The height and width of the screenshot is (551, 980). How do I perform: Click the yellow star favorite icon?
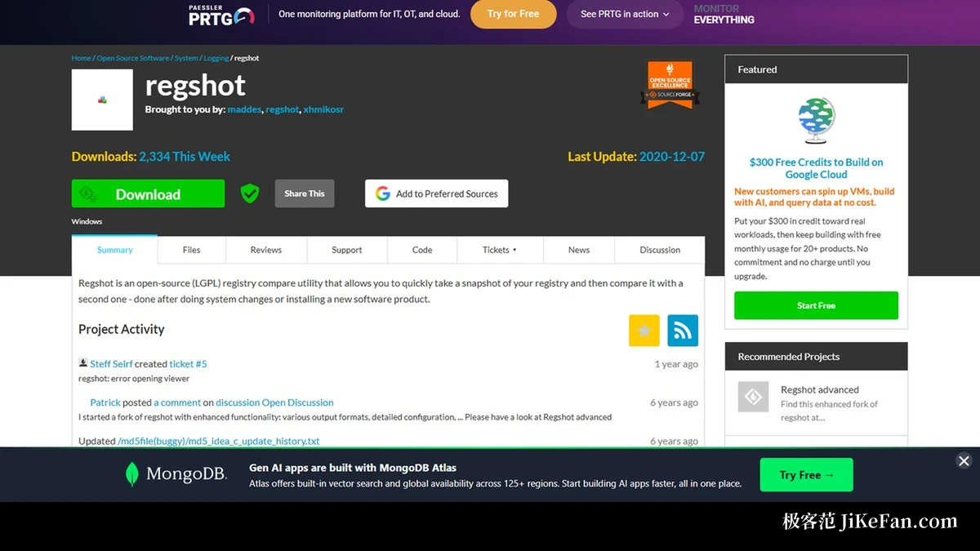coord(644,331)
